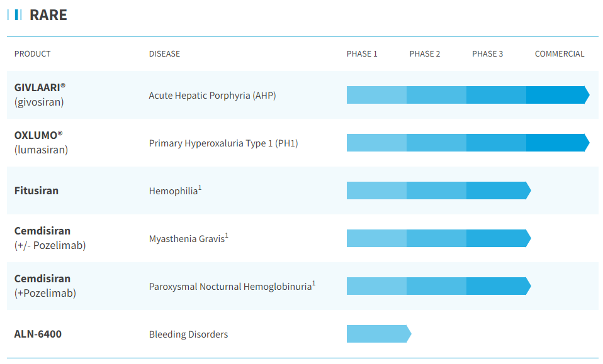
Task: Open the Cemdisiran (+Pozelimab) product entry
Action: [45, 285]
